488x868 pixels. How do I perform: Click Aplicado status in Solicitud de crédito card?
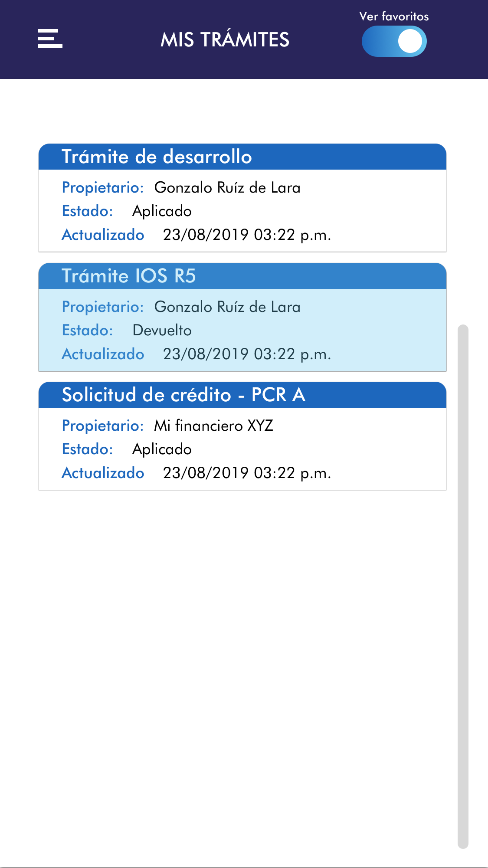(x=162, y=449)
